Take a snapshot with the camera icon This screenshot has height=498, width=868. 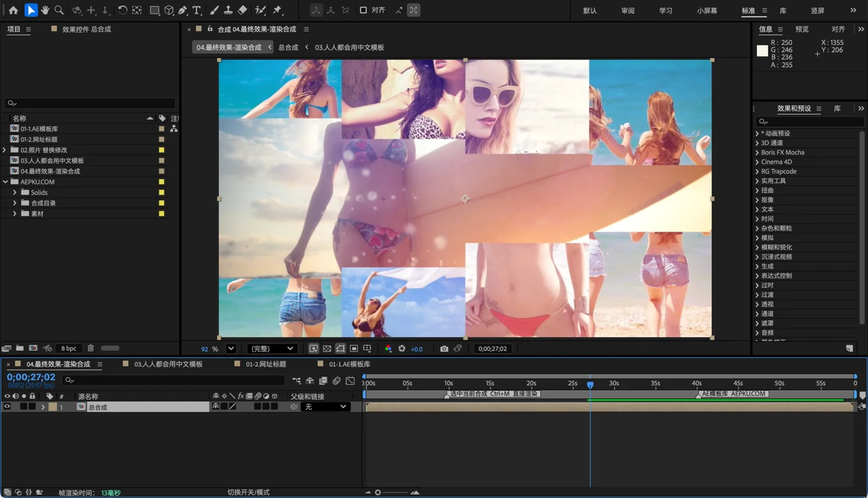[x=444, y=349]
